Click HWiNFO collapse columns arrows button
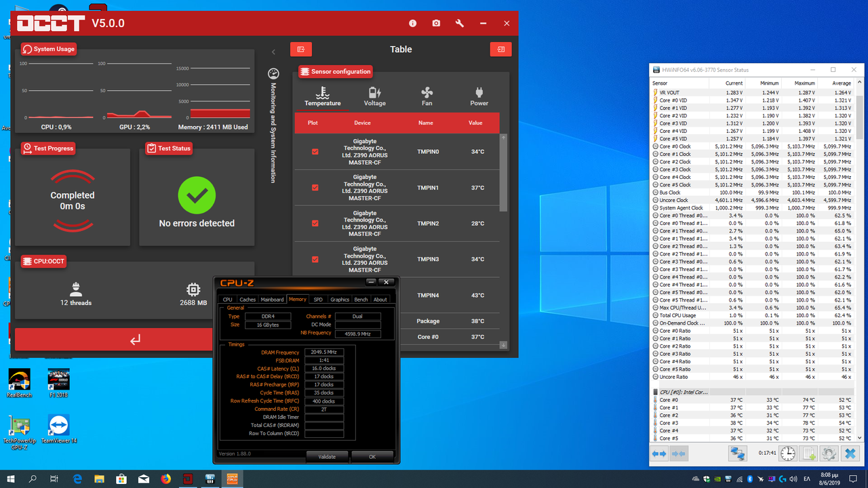 [x=679, y=453]
